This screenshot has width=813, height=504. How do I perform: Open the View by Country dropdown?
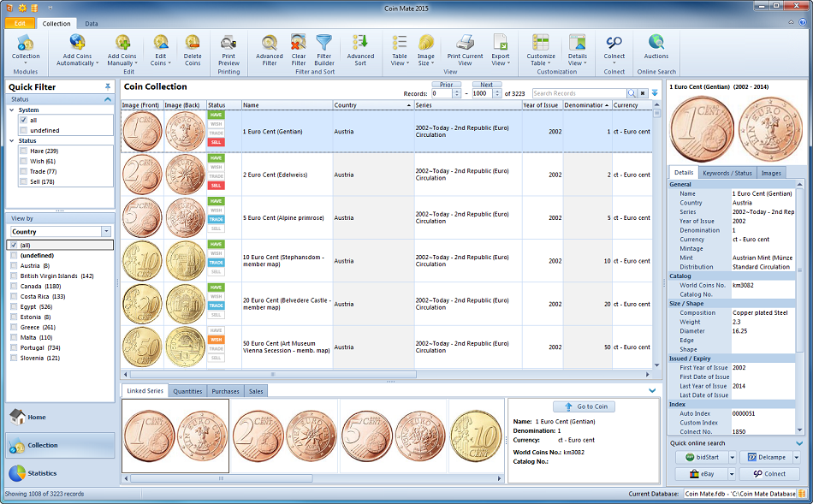click(x=106, y=232)
